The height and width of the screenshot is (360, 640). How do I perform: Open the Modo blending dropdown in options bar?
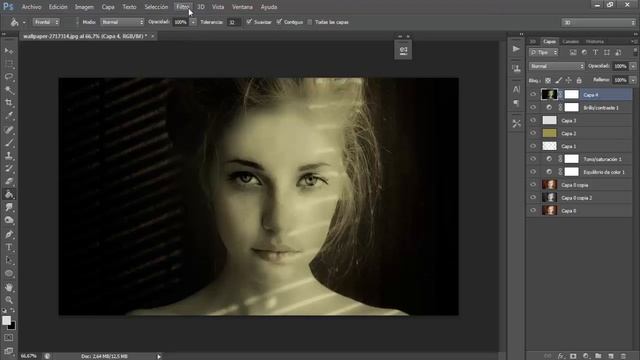tap(122, 22)
